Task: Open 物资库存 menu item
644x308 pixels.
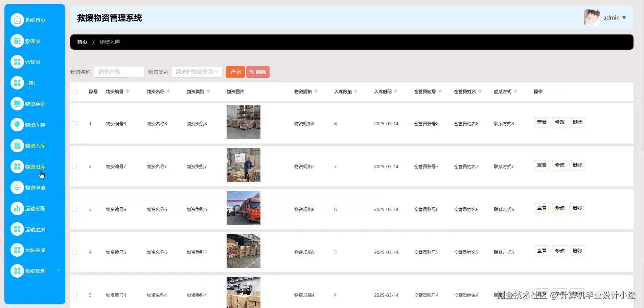Action: click(x=35, y=125)
